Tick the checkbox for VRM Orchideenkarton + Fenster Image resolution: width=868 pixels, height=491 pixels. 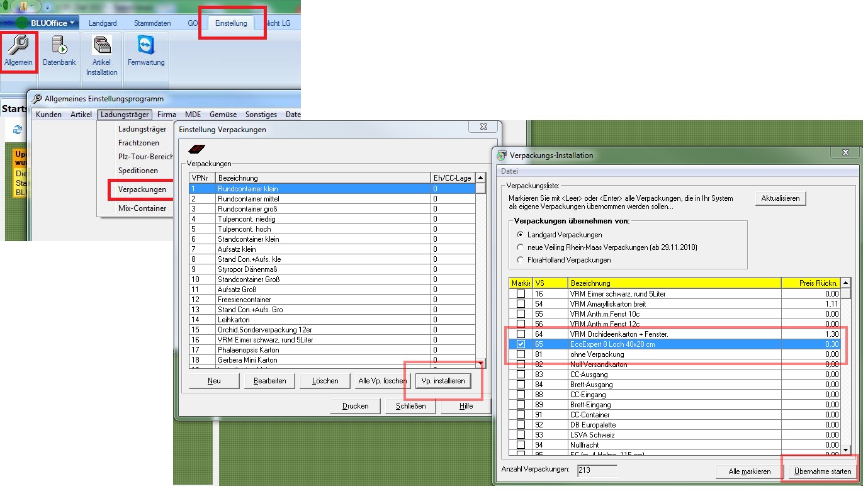point(521,334)
